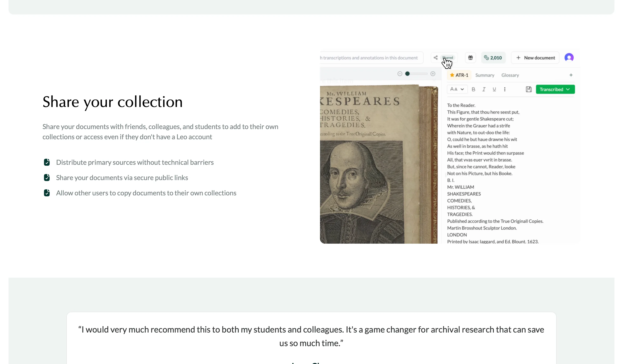
Task: Click "Martin Brosshout Sculptor London." line
Action: pyautogui.click(x=482, y=228)
